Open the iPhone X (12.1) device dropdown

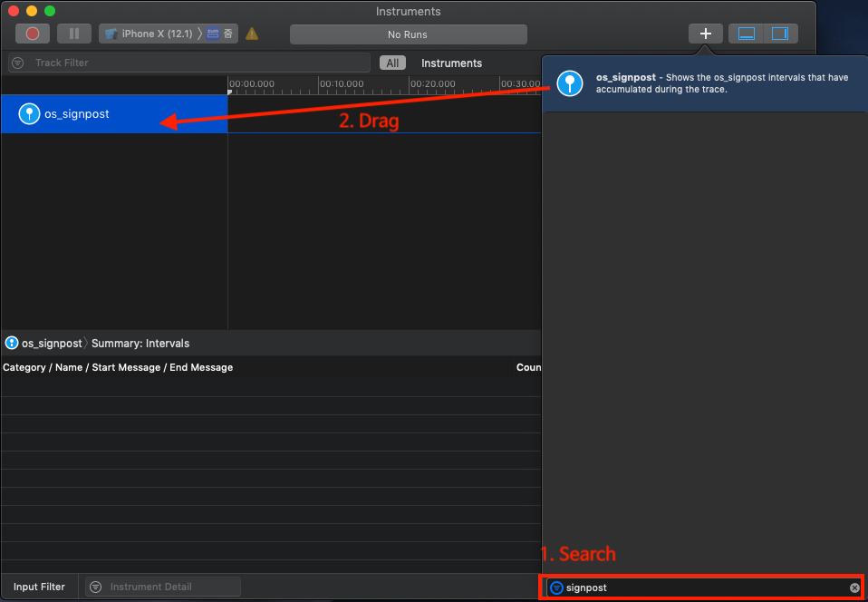(149, 34)
